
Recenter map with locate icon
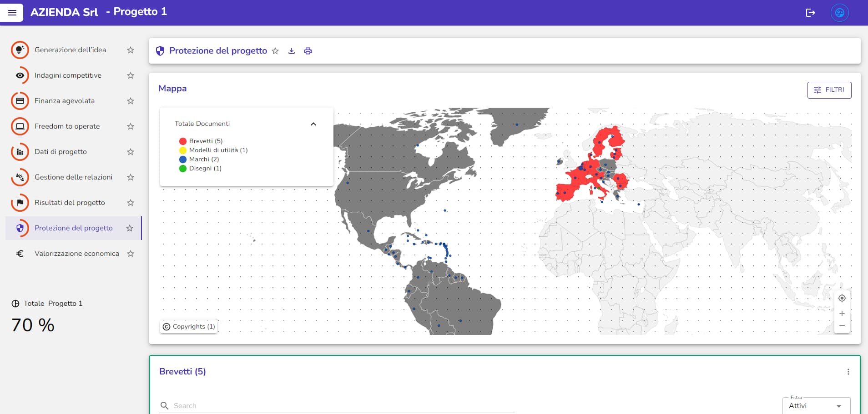pyautogui.click(x=842, y=298)
